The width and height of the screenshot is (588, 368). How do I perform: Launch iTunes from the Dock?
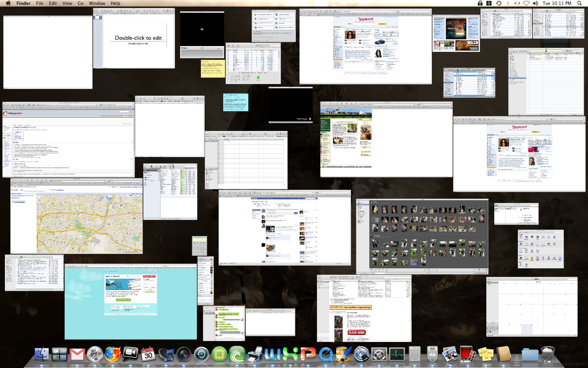click(166, 354)
